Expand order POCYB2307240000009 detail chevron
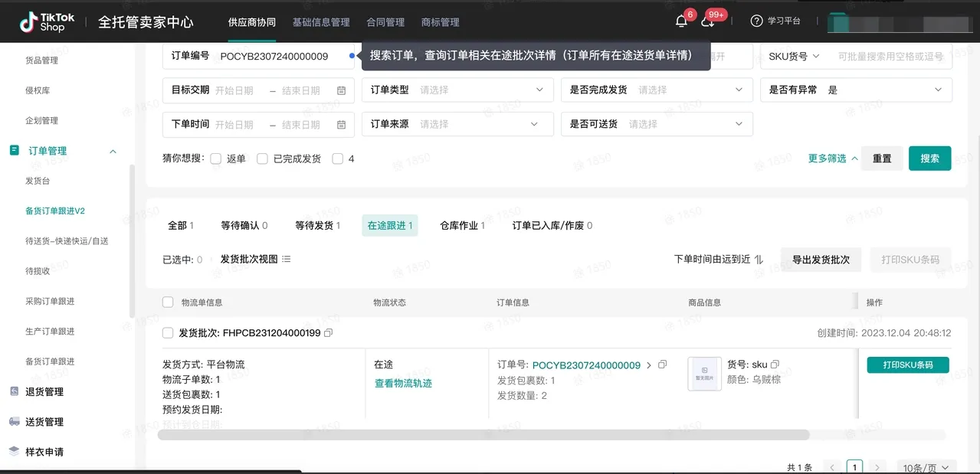The width and height of the screenshot is (980, 474). [x=649, y=365]
